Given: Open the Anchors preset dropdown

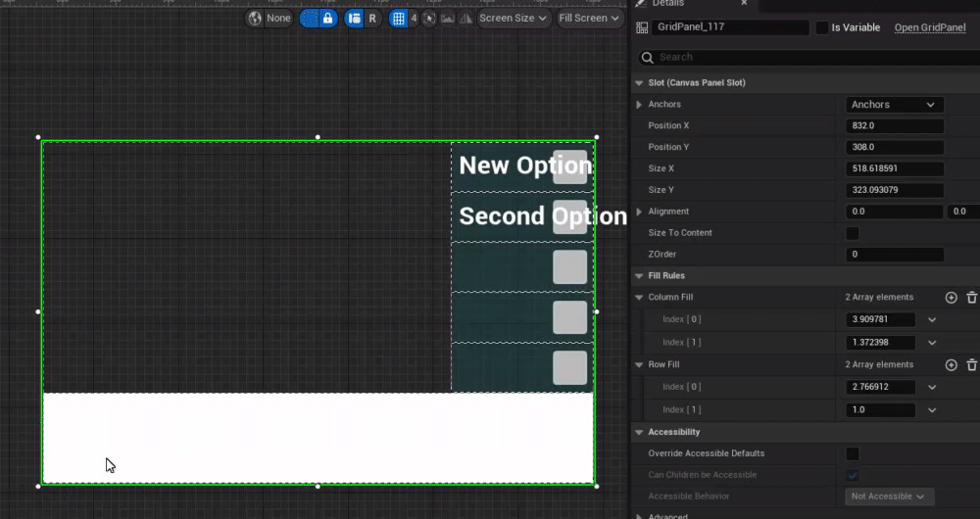Looking at the screenshot, I should [895, 105].
